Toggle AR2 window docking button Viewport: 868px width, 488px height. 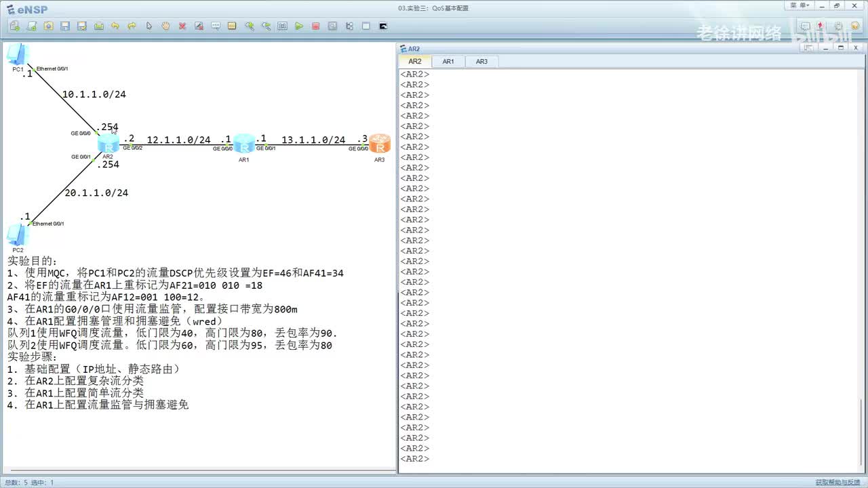pos(808,48)
